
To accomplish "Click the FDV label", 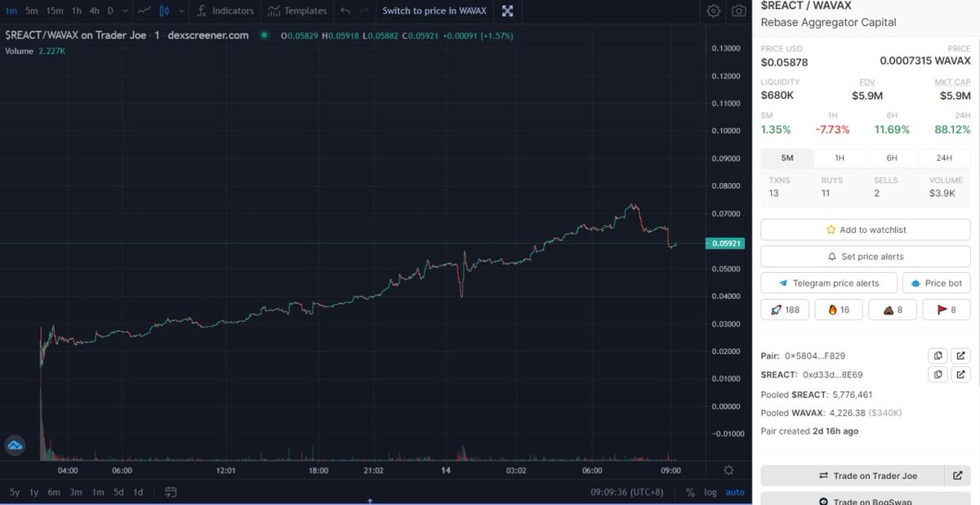I will pos(867,82).
